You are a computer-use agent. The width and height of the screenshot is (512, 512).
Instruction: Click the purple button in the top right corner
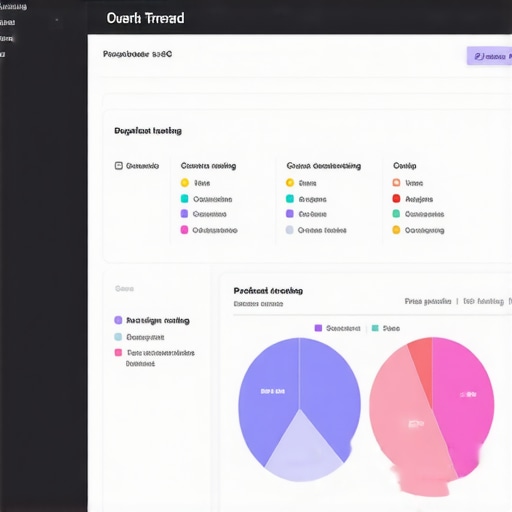489,56
